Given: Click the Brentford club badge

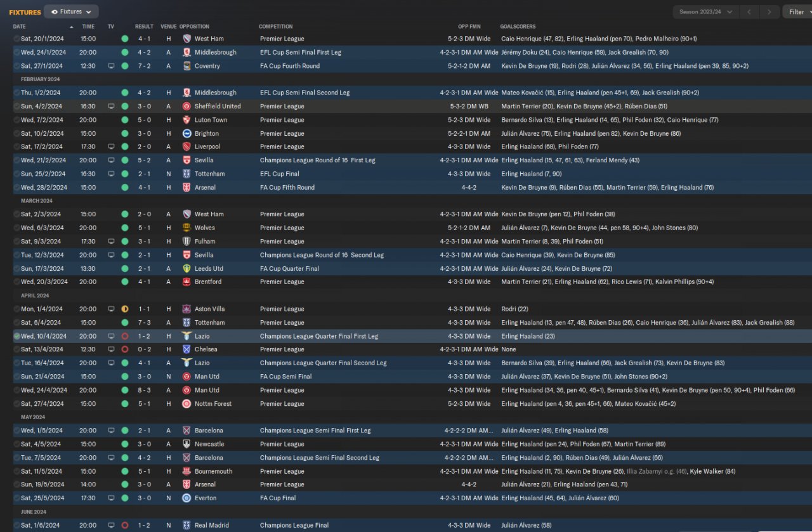Looking at the screenshot, I should point(187,282).
